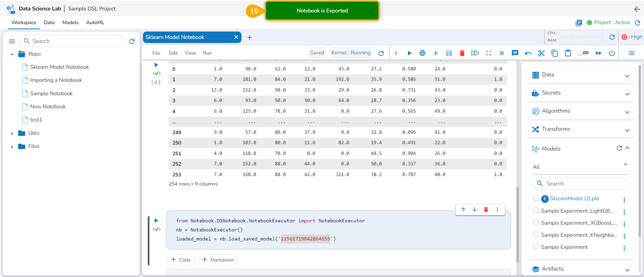Switch to the AutoML tab

[x=95, y=22]
